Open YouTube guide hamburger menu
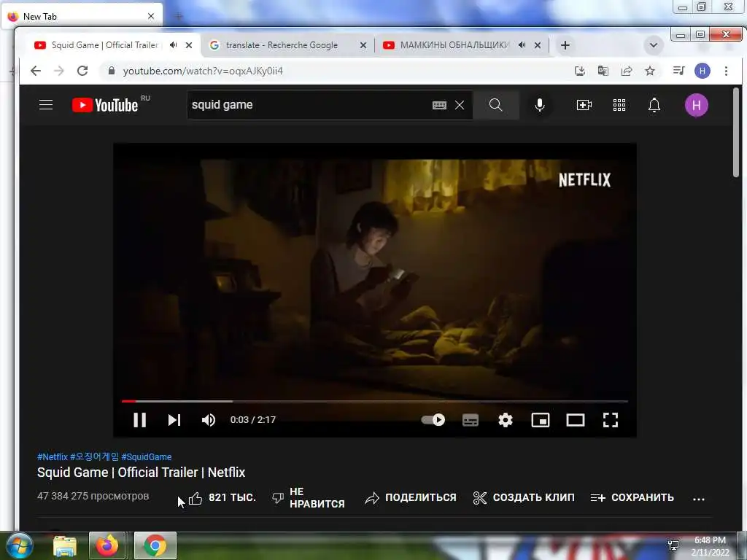This screenshot has width=747, height=560. (46, 105)
